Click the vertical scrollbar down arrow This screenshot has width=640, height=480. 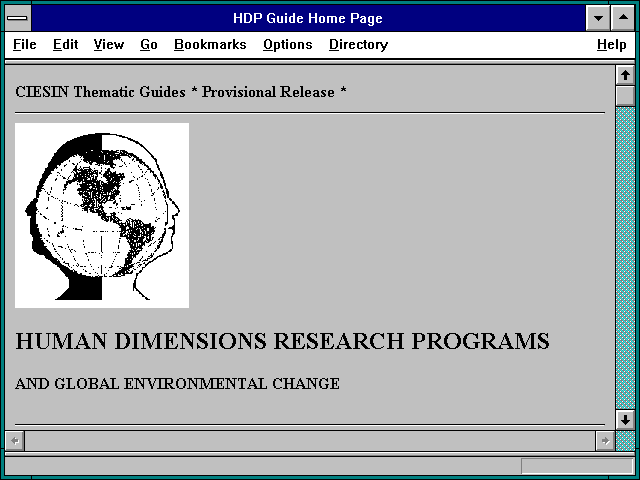[x=625, y=420]
